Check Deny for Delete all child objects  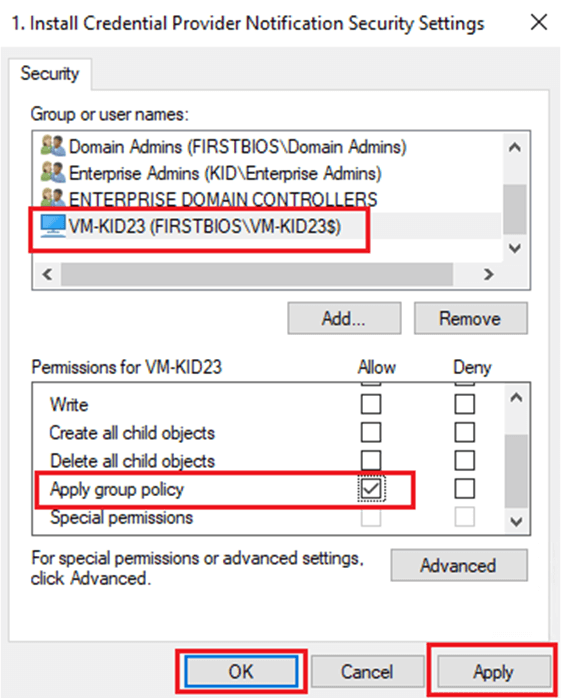[464, 461]
